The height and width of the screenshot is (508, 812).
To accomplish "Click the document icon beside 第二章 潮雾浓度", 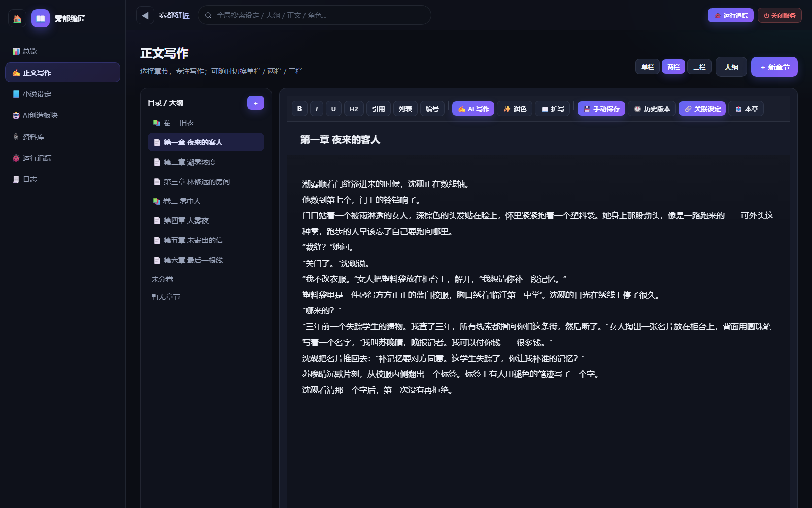I will pos(157,162).
